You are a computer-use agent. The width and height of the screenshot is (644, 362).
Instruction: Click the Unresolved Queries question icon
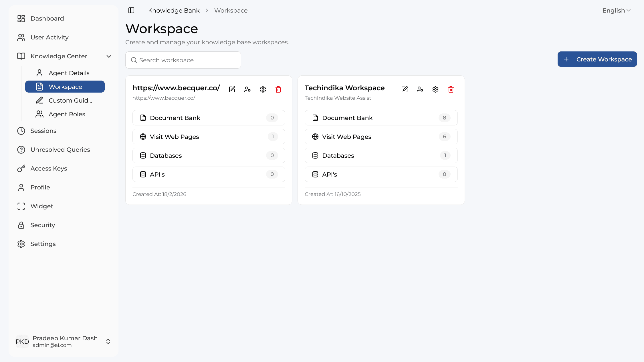pyautogui.click(x=21, y=150)
